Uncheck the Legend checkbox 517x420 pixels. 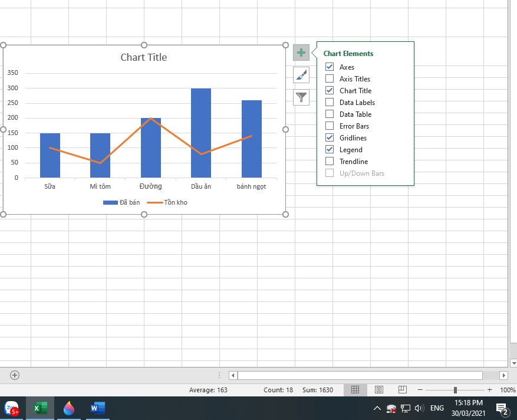click(330, 149)
